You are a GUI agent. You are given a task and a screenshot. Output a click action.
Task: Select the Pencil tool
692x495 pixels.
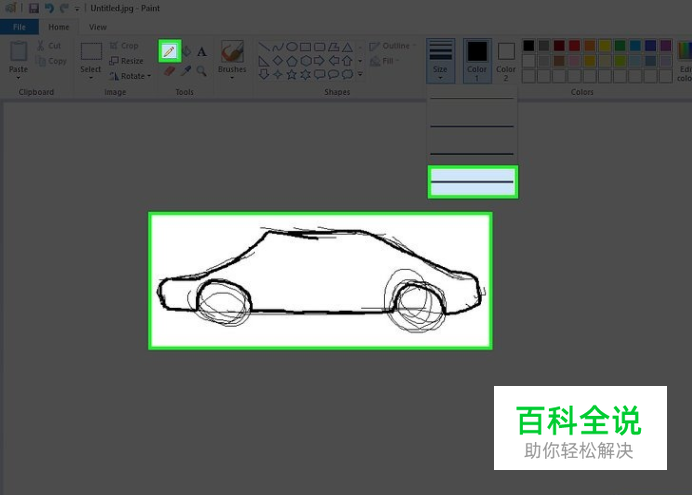click(169, 51)
